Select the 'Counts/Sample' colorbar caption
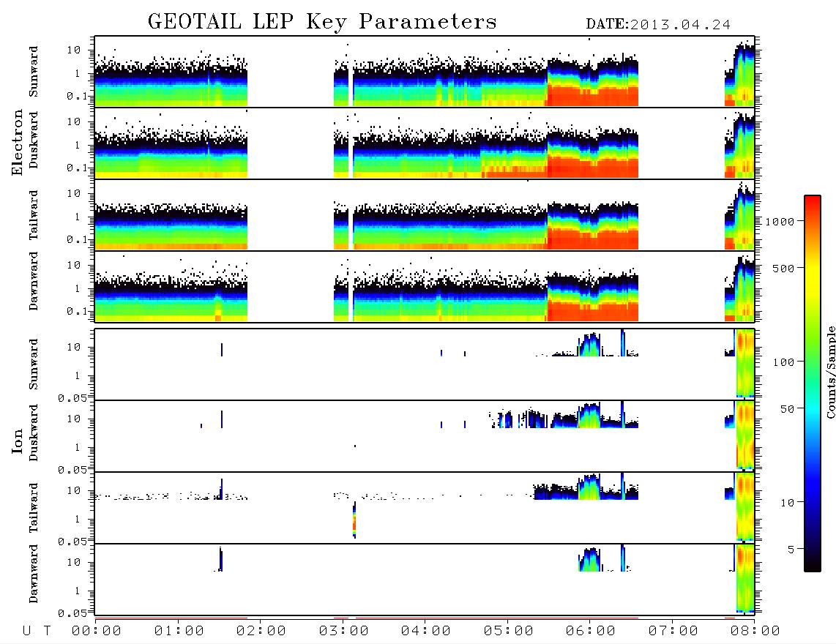836x644 pixels. pyautogui.click(x=830, y=372)
